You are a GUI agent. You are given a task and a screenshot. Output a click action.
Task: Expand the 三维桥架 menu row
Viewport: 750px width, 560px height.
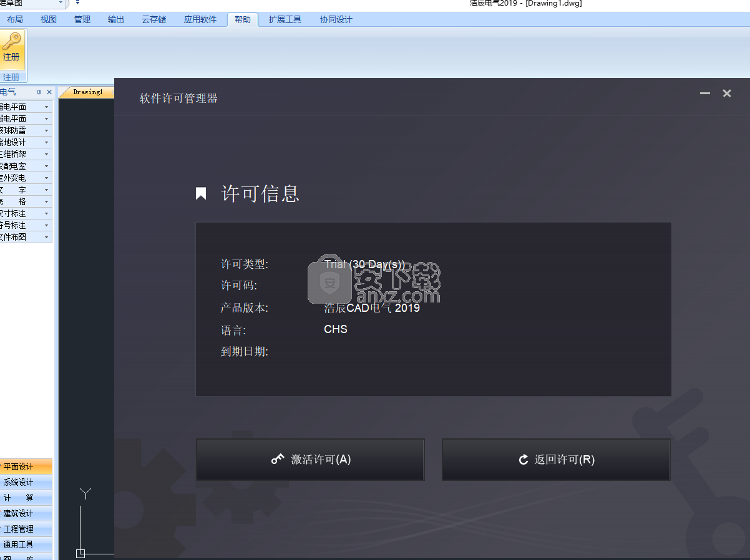click(x=26, y=154)
